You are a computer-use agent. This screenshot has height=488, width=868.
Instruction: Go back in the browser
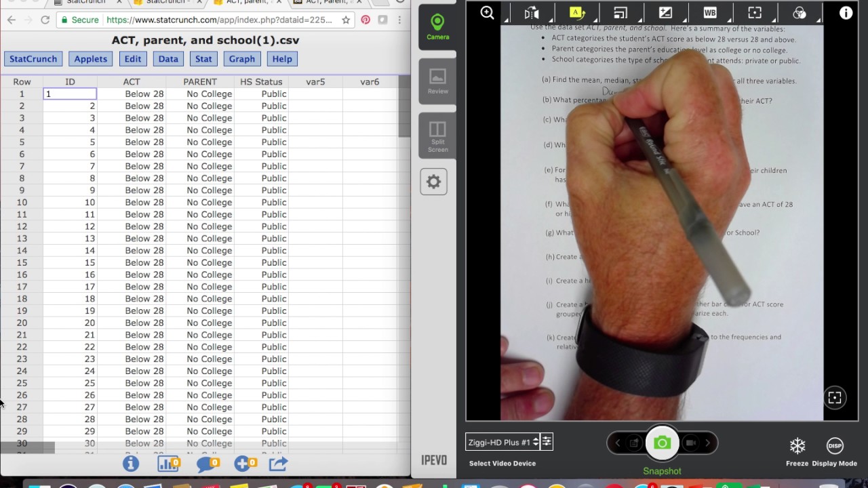(x=12, y=20)
